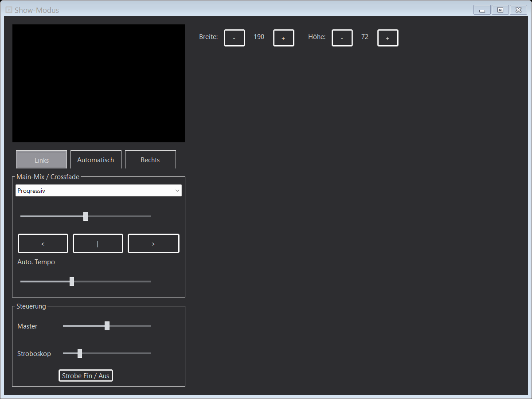Image resolution: width=532 pixels, height=399 pixels.
Task: Minimize the Show-Modus window
Action: (x=482, y=10)
